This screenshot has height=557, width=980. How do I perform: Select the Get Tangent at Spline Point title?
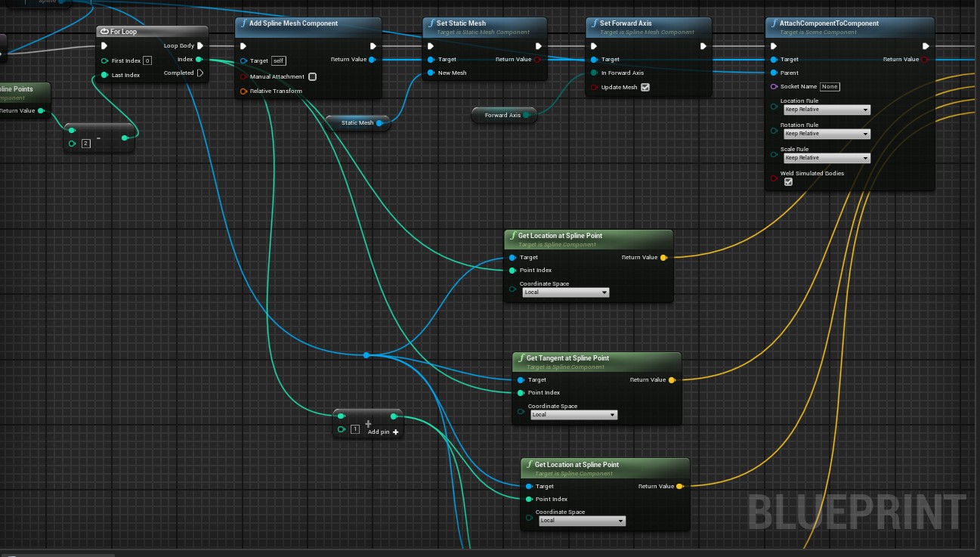click(x=567, y=358)
